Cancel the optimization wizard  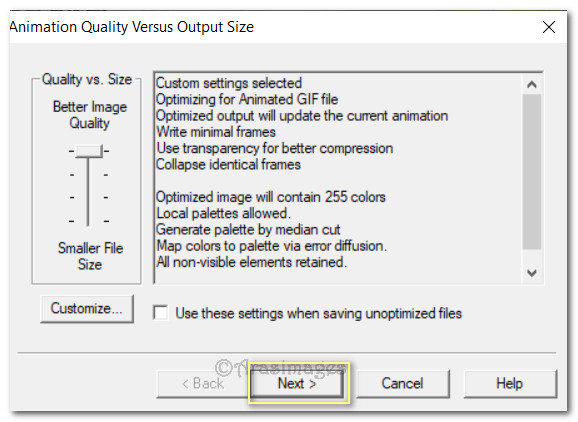(x=403, y=383)
